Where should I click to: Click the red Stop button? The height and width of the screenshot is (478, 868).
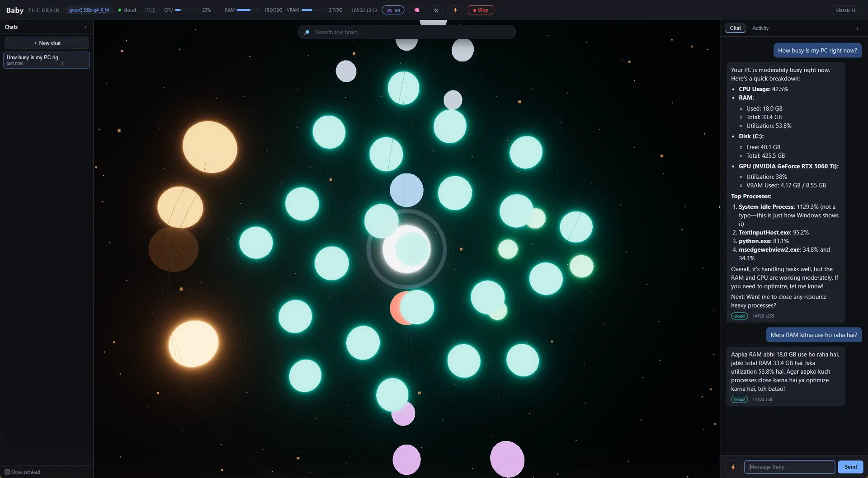pos(480,10)
